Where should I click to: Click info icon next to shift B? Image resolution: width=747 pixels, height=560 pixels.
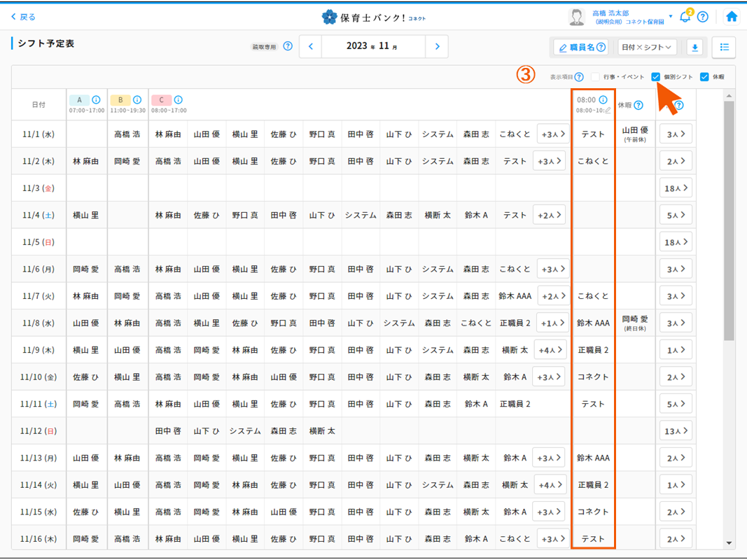[x=137, y=100]
